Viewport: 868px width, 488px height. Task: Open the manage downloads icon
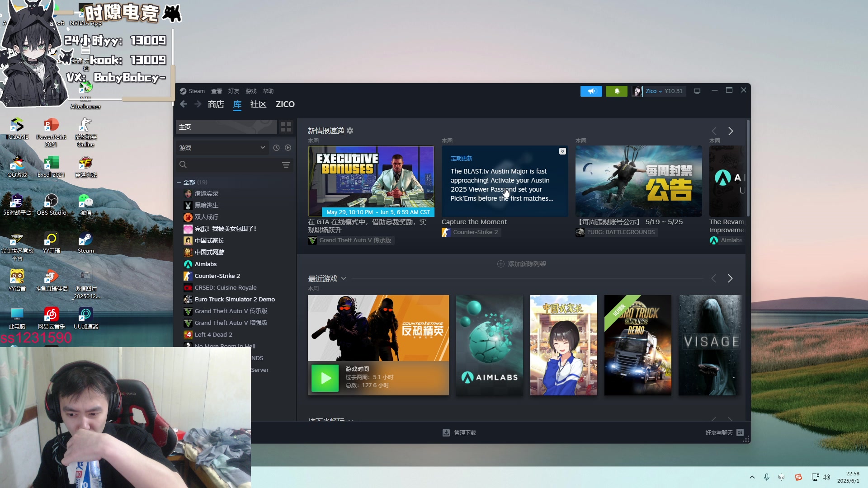[446, 433]
